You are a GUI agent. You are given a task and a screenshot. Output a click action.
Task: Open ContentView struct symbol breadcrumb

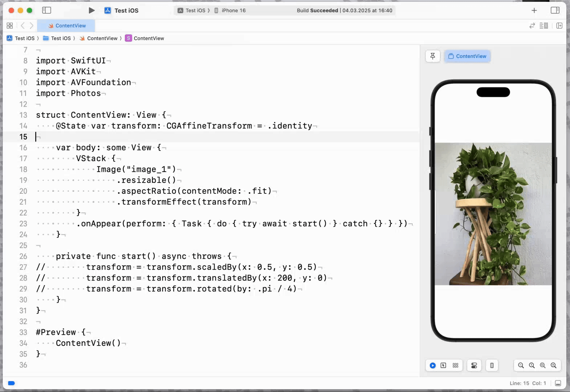click(x=144, y=38)
